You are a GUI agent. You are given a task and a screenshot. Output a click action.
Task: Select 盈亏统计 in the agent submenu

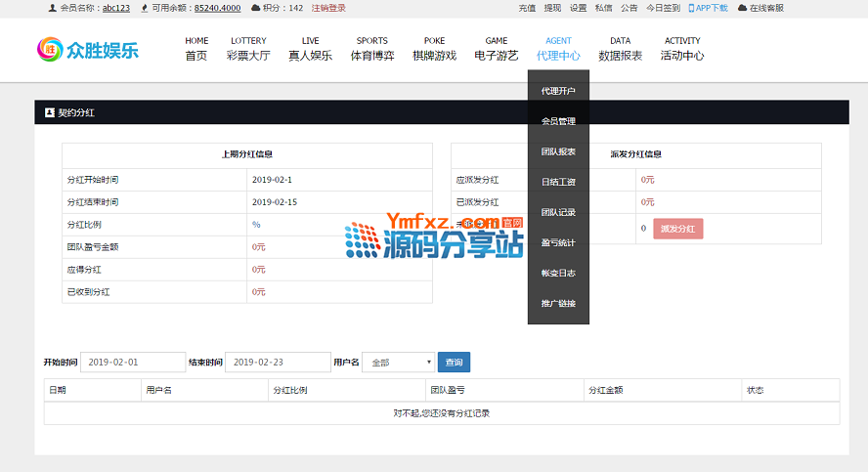(558, 242)
